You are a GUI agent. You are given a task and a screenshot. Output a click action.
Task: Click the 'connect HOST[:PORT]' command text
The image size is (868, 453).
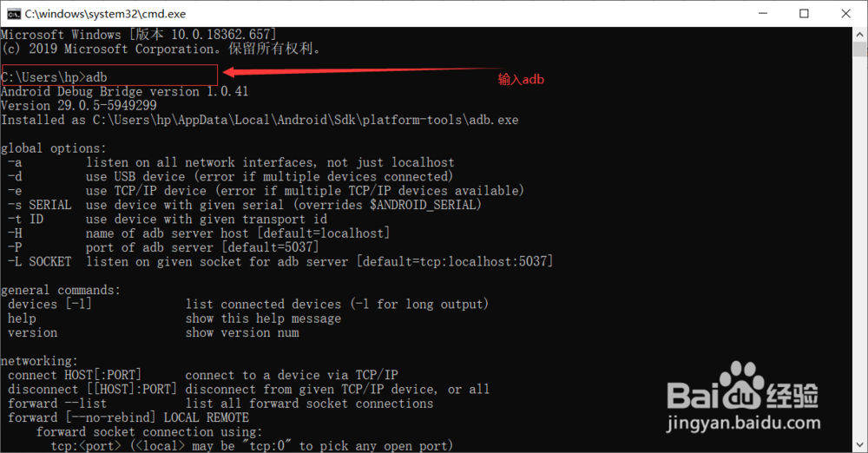coord(75,375)
